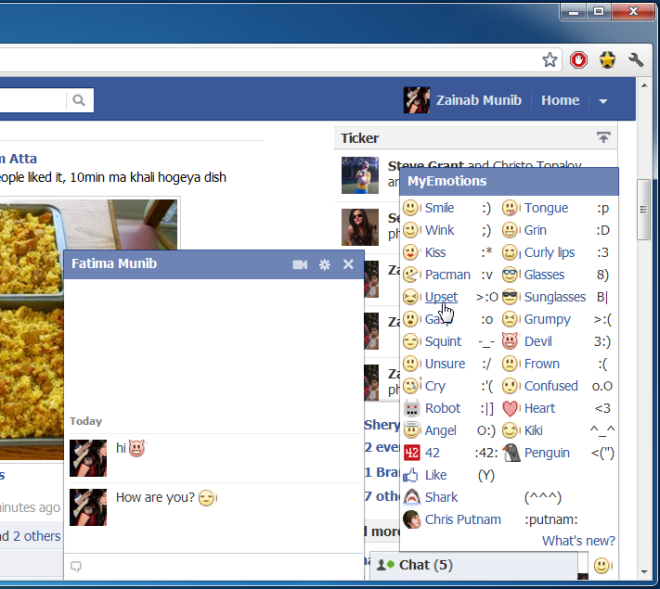This screenshot has width=660, height=589.
Task: Collapse the Ticker panel
Action: click(x=604, y=137)
